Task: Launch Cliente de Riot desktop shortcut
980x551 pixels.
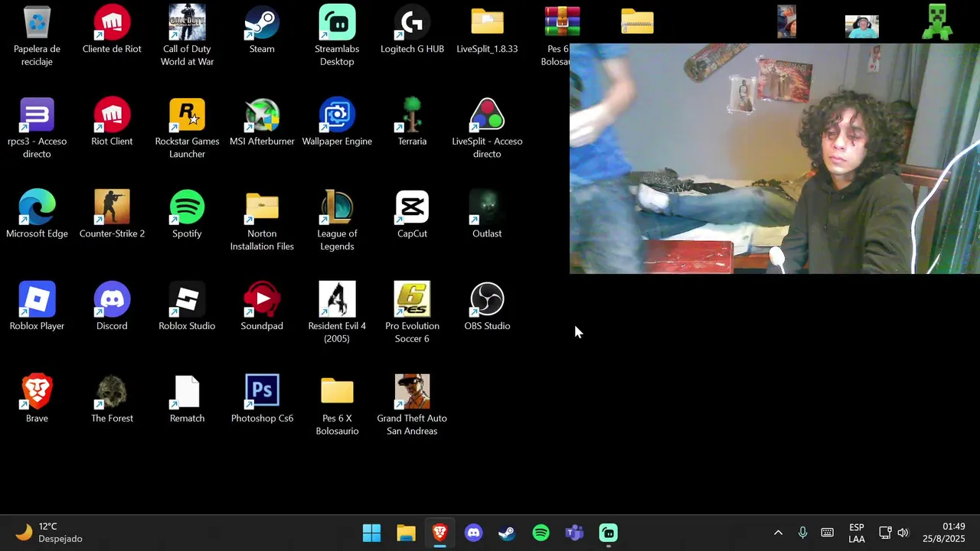Action: click(x=112, y=30)
